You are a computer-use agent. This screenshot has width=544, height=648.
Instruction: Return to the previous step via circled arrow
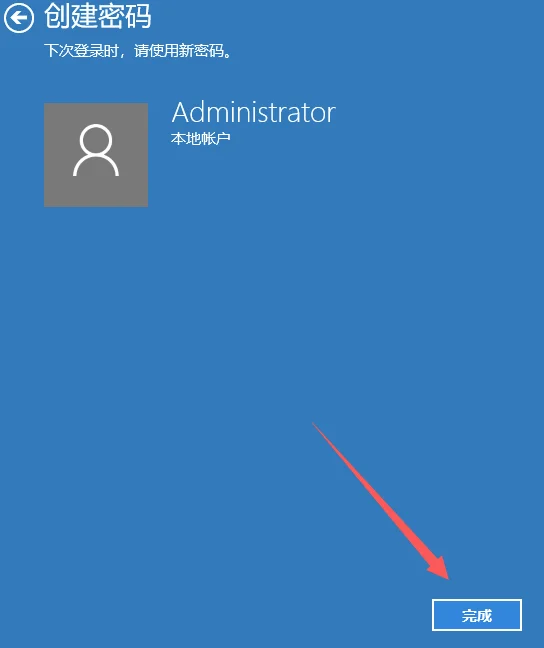click(19, 18)
